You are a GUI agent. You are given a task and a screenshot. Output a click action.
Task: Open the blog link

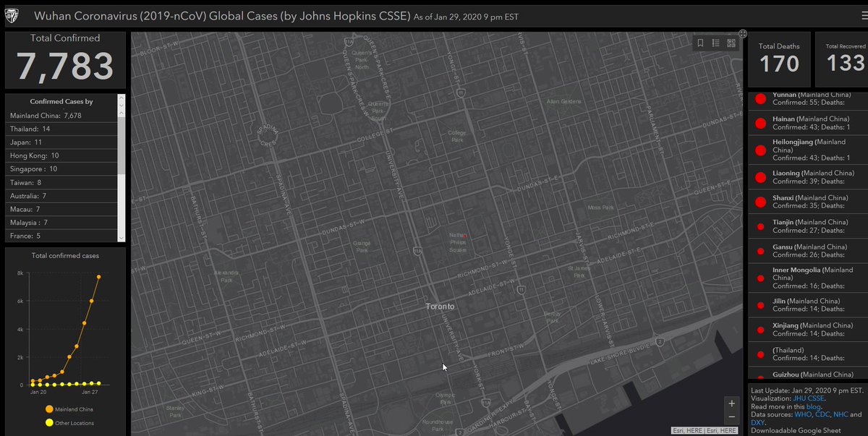coord(814,406)
